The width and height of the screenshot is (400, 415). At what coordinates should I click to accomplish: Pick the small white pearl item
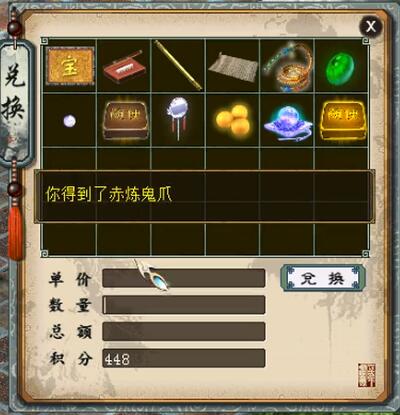[70, 120]
